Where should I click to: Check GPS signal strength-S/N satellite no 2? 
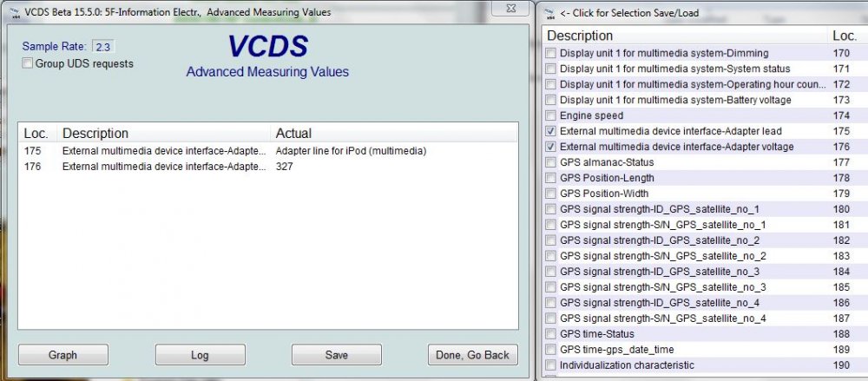coord(551,256)
